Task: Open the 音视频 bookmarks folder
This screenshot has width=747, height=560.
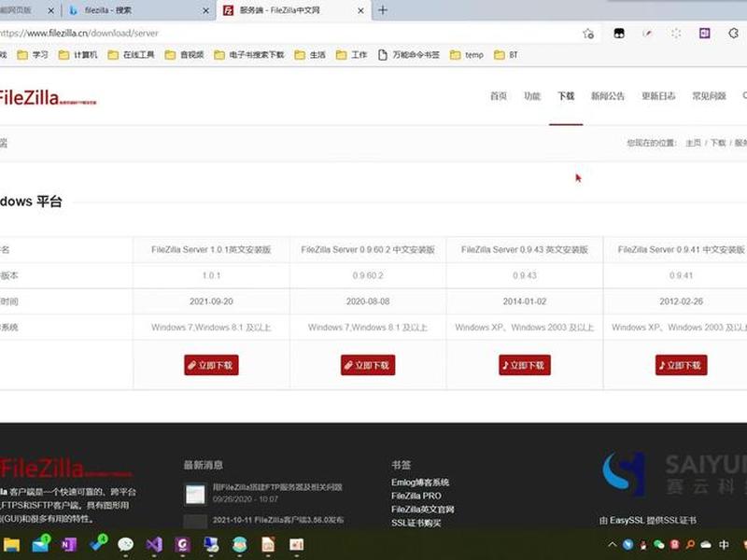Action: point(184,55)
